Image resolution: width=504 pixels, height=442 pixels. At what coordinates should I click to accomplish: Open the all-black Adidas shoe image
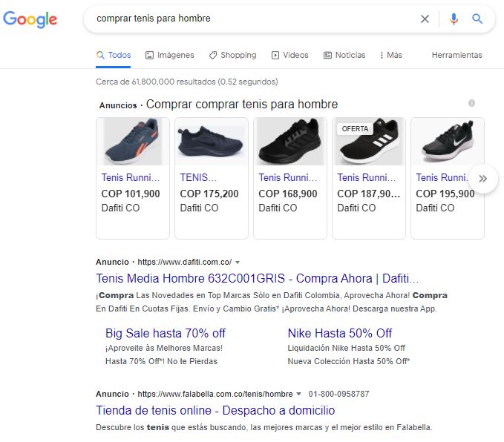coord(290,142)
